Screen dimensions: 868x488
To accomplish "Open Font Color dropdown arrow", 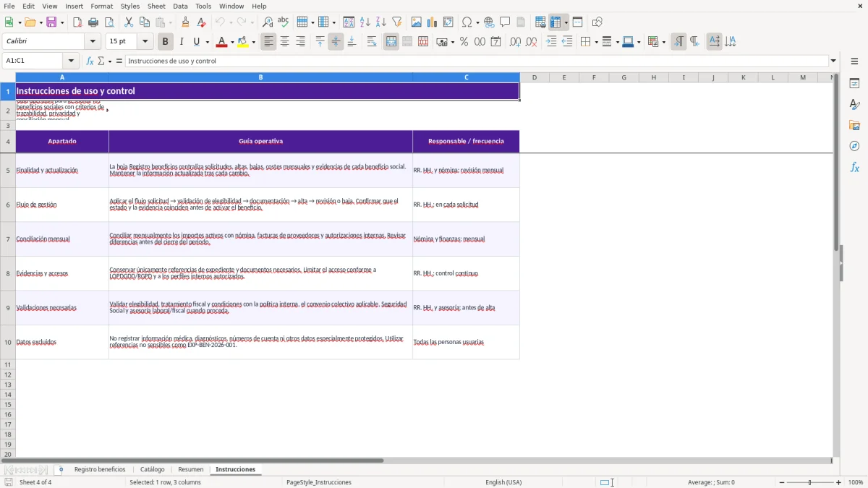I will (x=231, y=42).
